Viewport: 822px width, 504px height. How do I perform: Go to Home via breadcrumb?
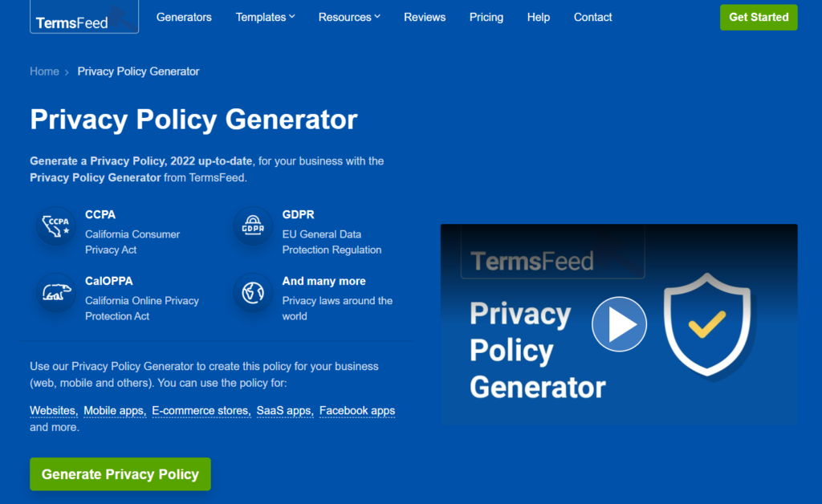coord(44,71)
